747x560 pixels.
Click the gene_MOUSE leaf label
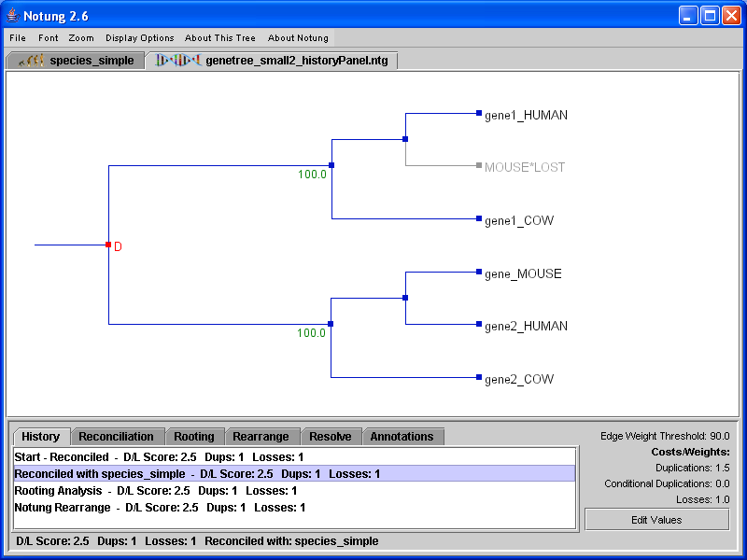pos(523,273)
